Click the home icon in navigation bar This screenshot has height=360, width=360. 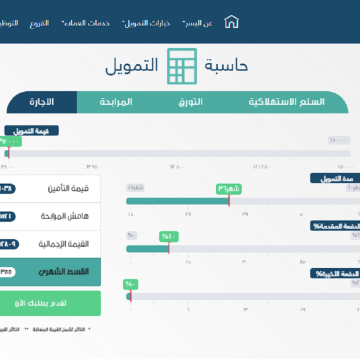pyautogui.click(x=231, y=22)
